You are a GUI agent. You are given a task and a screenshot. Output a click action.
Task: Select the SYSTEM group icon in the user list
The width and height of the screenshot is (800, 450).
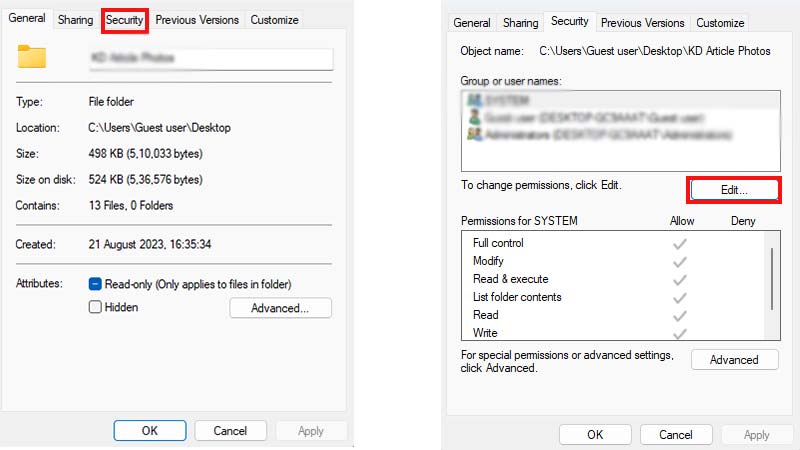pyautogui.click(x=474, y=100)
